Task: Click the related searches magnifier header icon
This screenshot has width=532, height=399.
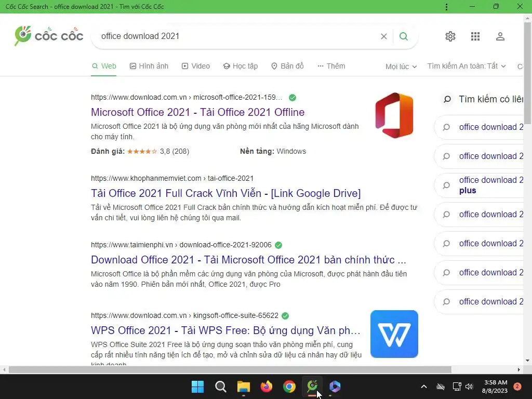Action: 447,99
